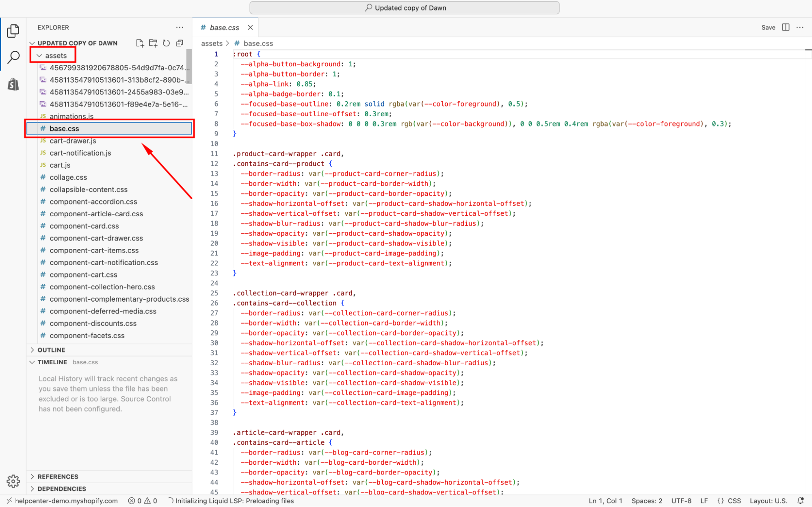Click the Updated copy of Dawn search box
812x507 pixels.
pyautogui.click(x=405, y=8)
